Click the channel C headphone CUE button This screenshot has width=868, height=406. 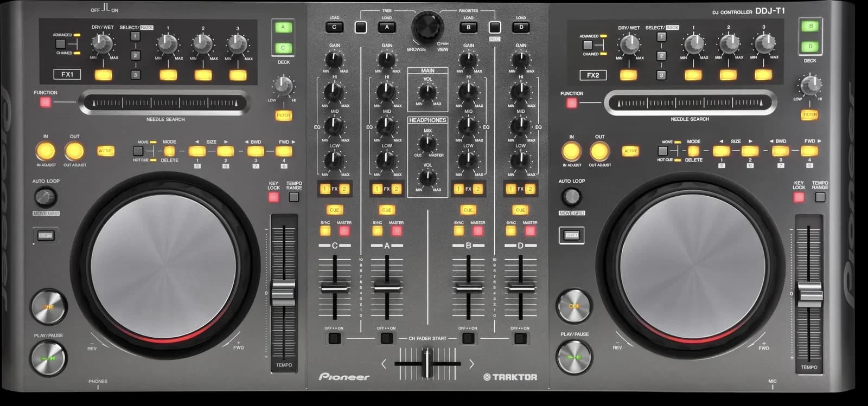click(x=334, y=210)
